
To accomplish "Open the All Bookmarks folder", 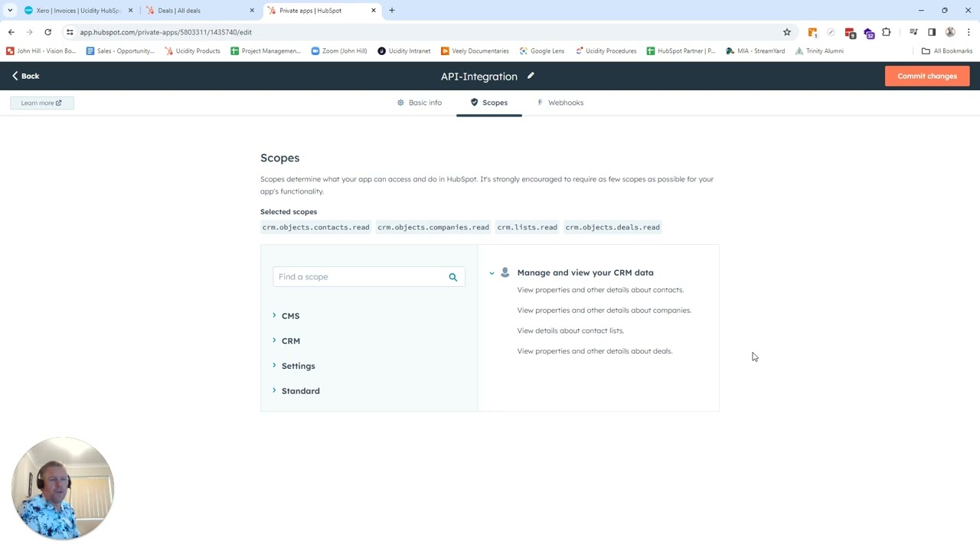I will pos(947,51).
